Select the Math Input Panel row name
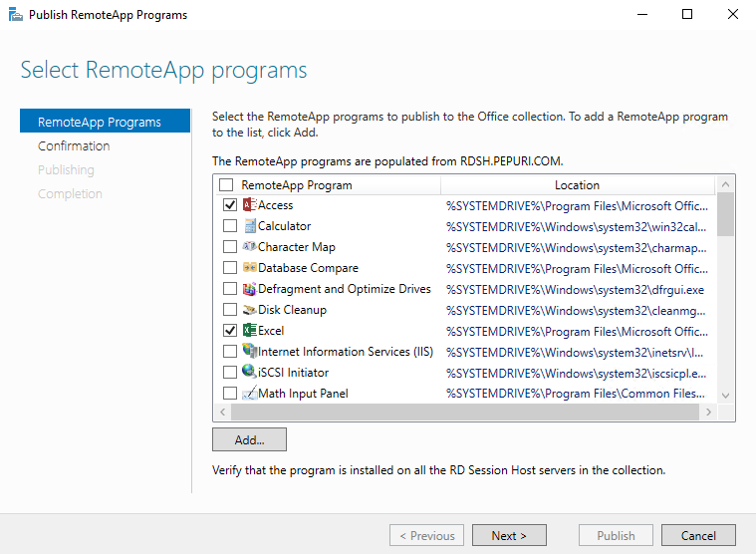The height and width of the screenshot is (554, 756). pos(303,394)
